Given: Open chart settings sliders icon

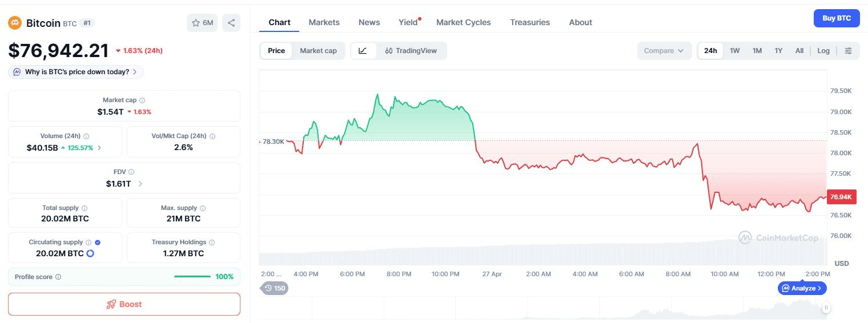Looking at the screenshot, I should 848,51.
